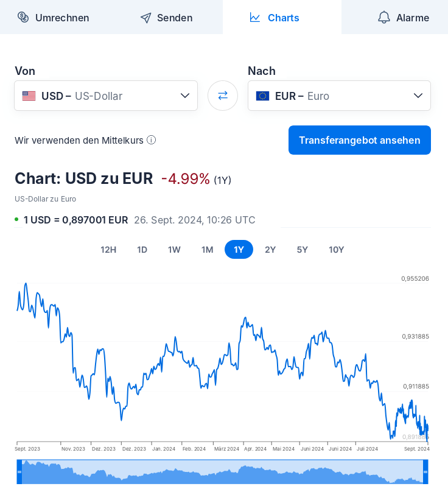Click the line chart icon in Charts tab
Viewport: 448px width, 489px height.
(x=254, y=18)
